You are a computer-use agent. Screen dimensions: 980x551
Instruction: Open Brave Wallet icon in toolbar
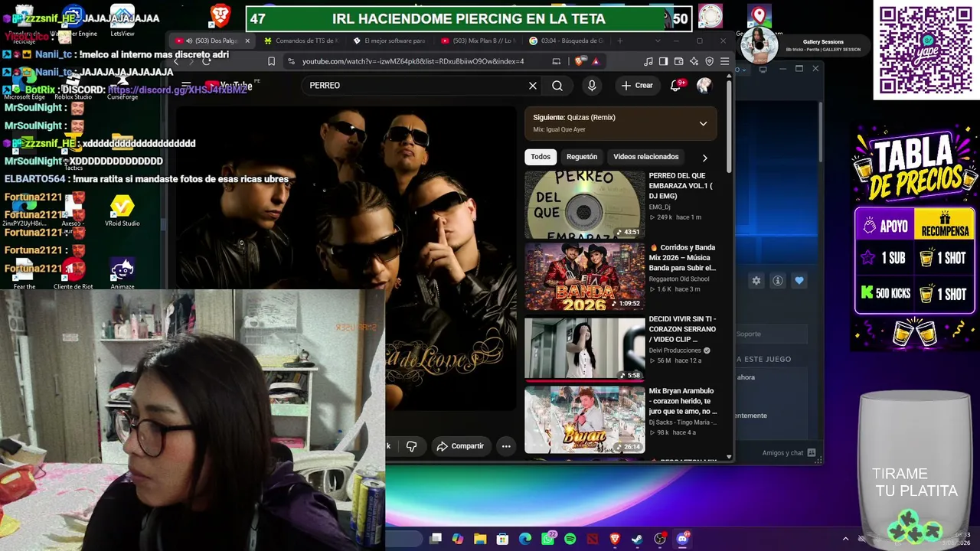point(678,61)
